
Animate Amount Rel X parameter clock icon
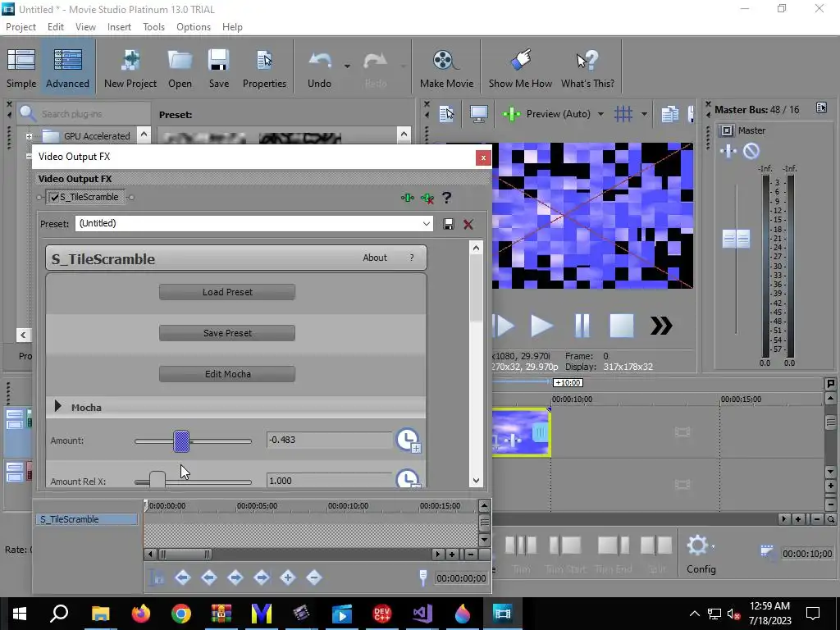409,478
